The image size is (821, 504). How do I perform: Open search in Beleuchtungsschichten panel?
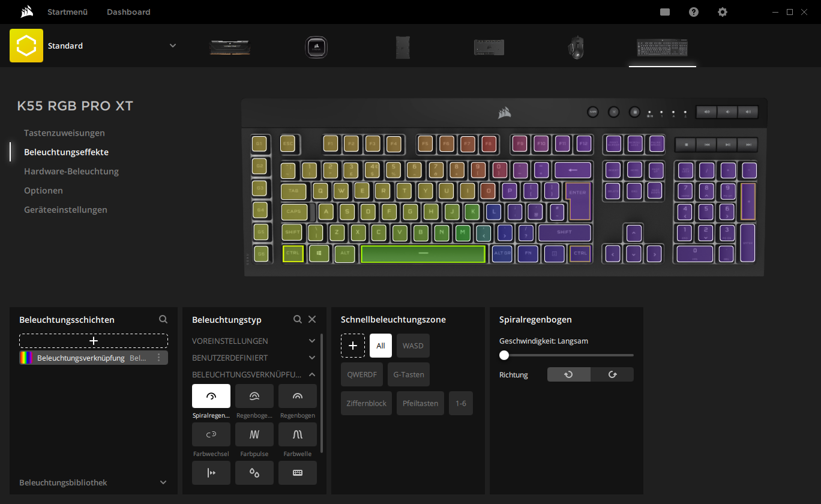[163, 320]
